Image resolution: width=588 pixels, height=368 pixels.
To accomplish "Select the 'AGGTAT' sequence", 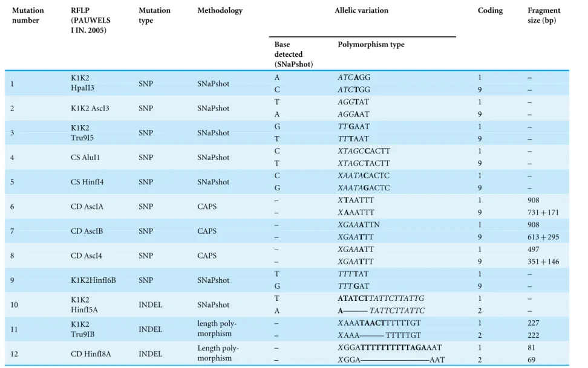I will pyautogui.click(x=353, y=102).
